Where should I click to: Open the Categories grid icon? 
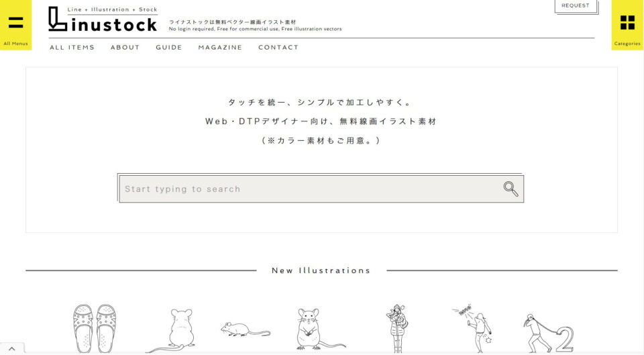[x=627, y=25]
